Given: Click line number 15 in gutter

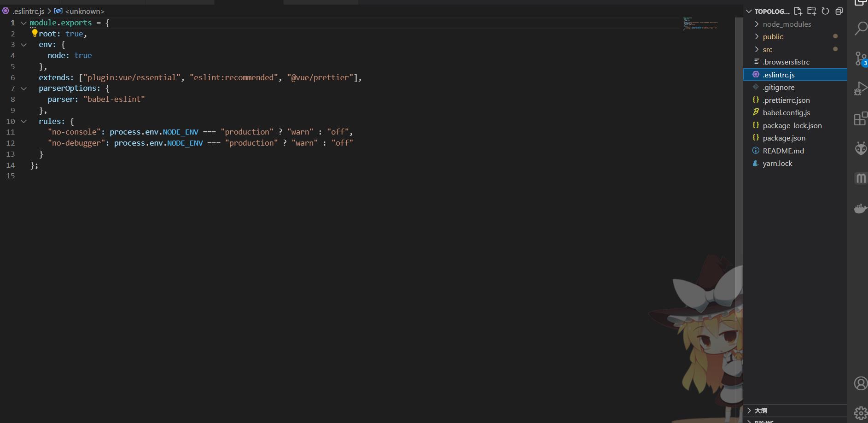Looking at the screenshot, I should pyautogui.click(x=10, y=176).
